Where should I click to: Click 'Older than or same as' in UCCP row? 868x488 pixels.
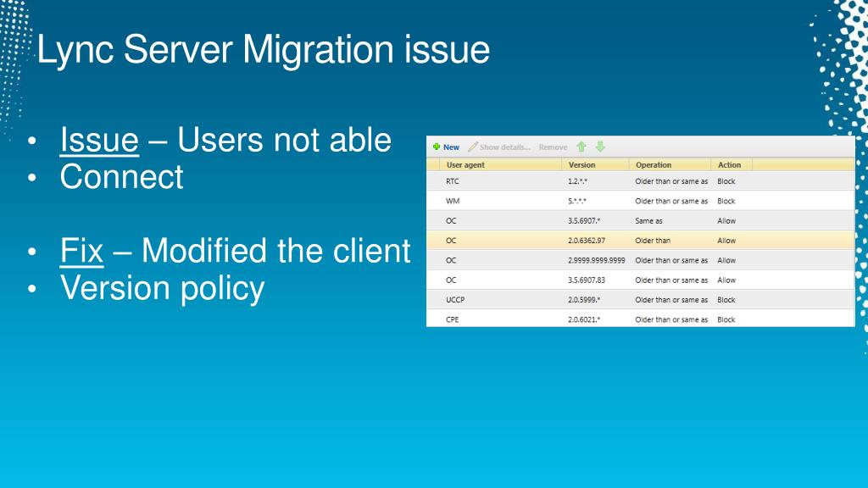671,300
